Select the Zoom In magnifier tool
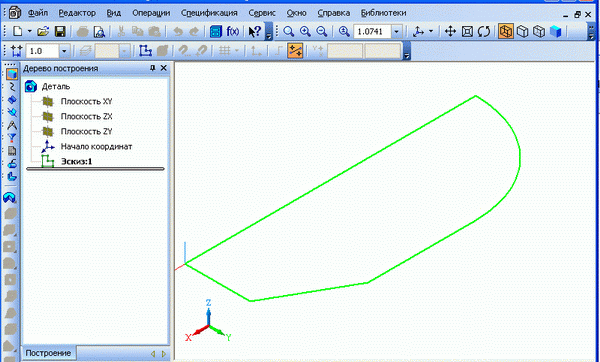 click(305, 31)
